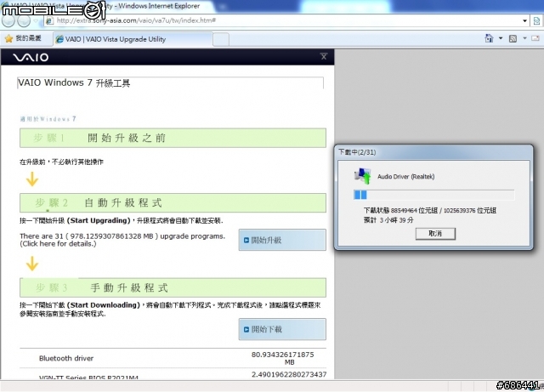Viewport: 544px width, 392px height.
Task: Click the '下載中(2/31)' dialog title bar
Action: pos(433,152)
